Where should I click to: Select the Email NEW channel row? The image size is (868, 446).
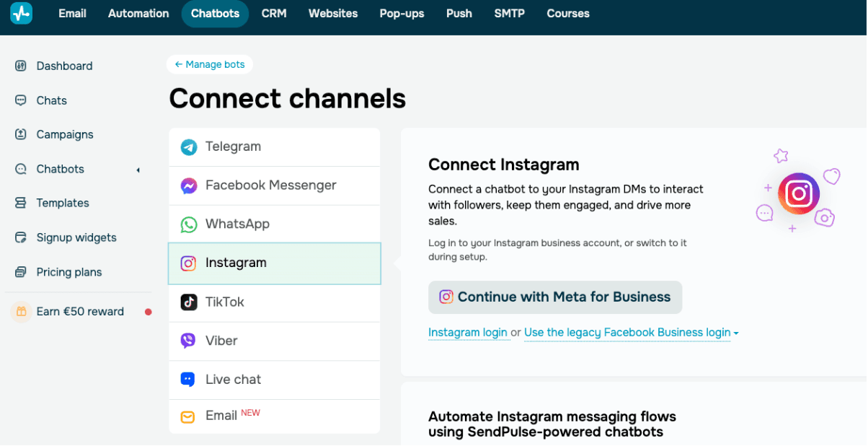274,416
